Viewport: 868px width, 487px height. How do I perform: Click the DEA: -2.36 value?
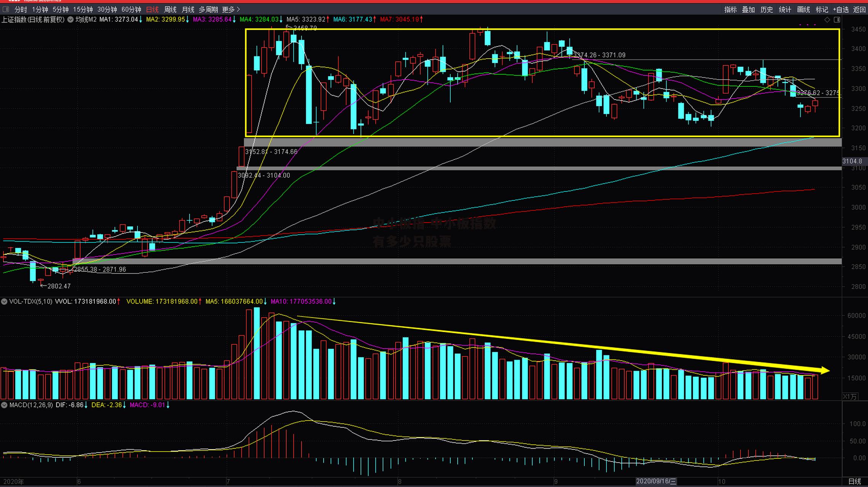point(107,405)
